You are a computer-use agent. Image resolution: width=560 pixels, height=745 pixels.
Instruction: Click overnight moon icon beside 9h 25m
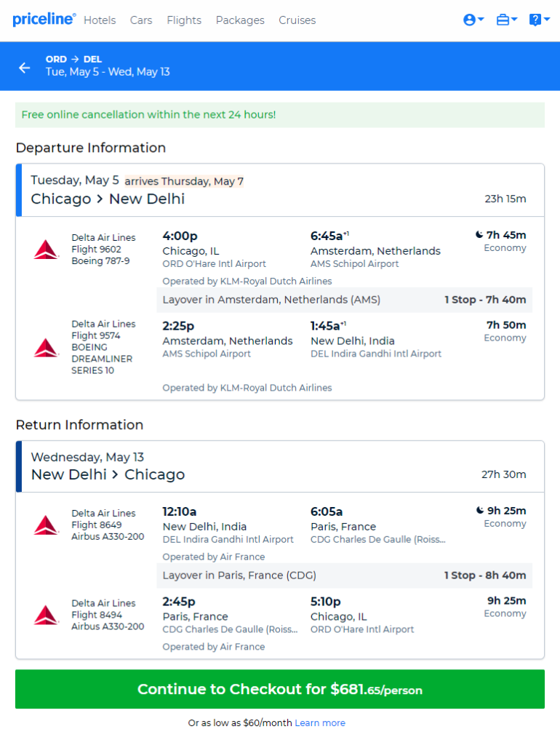(x=480, y=510)
